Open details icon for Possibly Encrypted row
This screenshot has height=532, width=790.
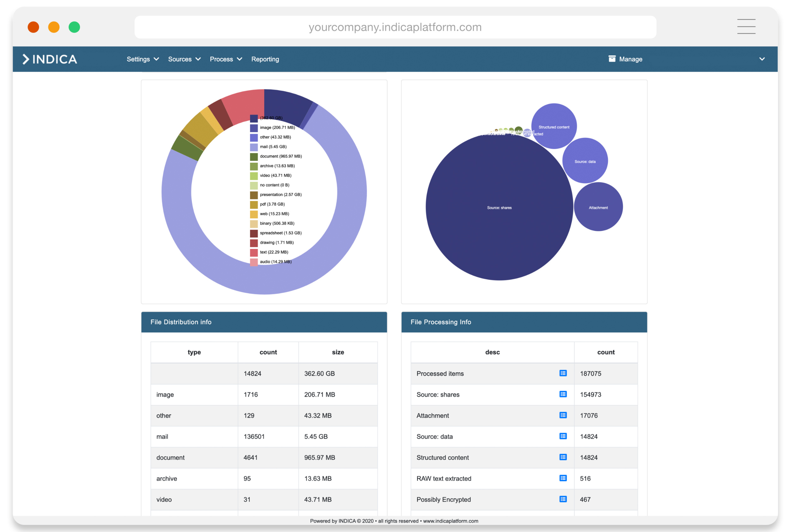(x=563, y=499)
